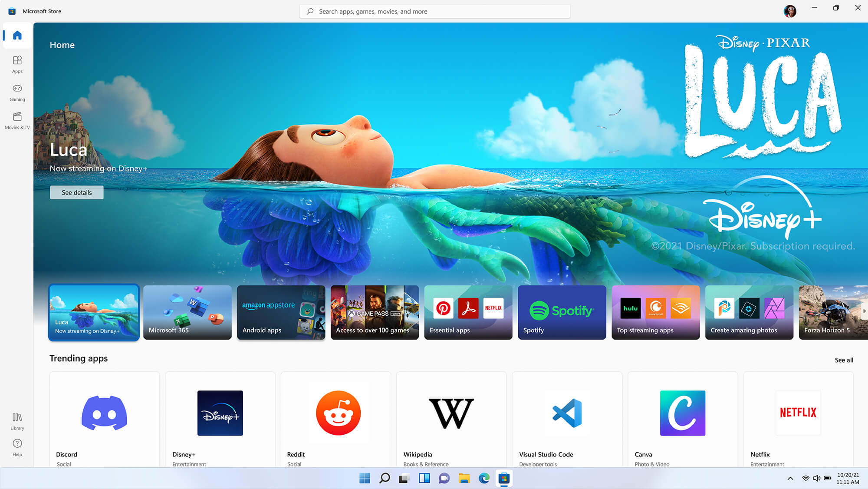Open the Apps section in sidebar
The height and width of the screenshot is (489, 868).
(x=17, y=64)
